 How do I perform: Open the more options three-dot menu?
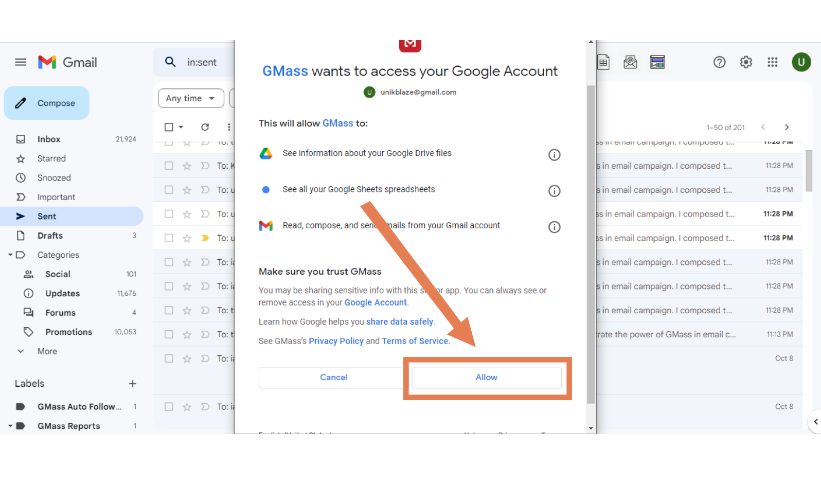pos(229,127)
